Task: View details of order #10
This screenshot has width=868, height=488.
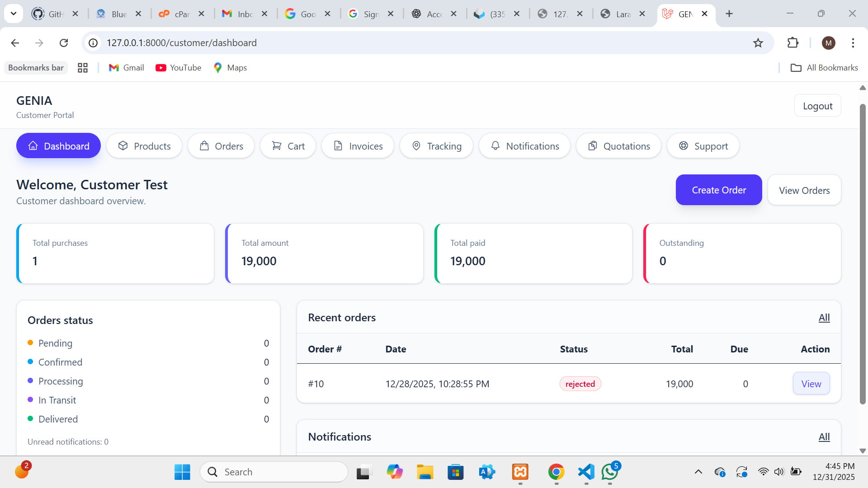Action: [811, 384]
